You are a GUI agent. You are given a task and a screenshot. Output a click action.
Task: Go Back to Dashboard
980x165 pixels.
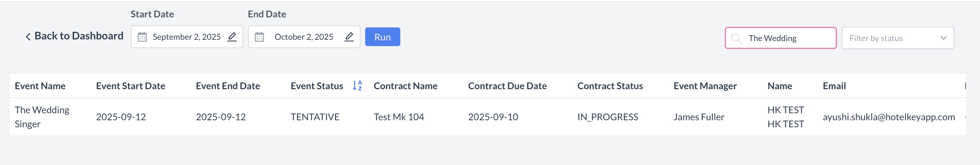(78, 36)
